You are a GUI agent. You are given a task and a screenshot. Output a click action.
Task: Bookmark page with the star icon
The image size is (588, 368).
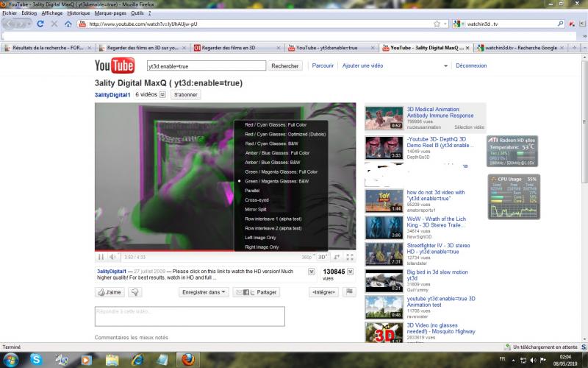point(437,24)
